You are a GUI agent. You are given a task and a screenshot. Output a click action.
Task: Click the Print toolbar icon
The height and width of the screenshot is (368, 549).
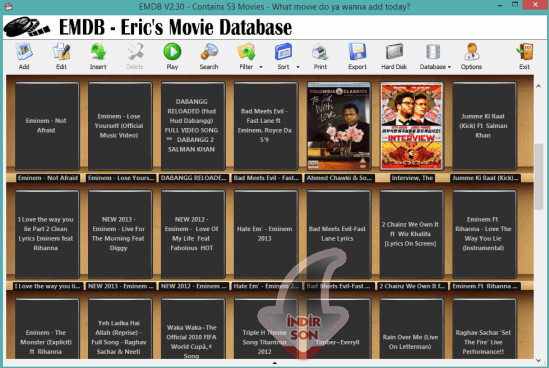click(320, 52)
